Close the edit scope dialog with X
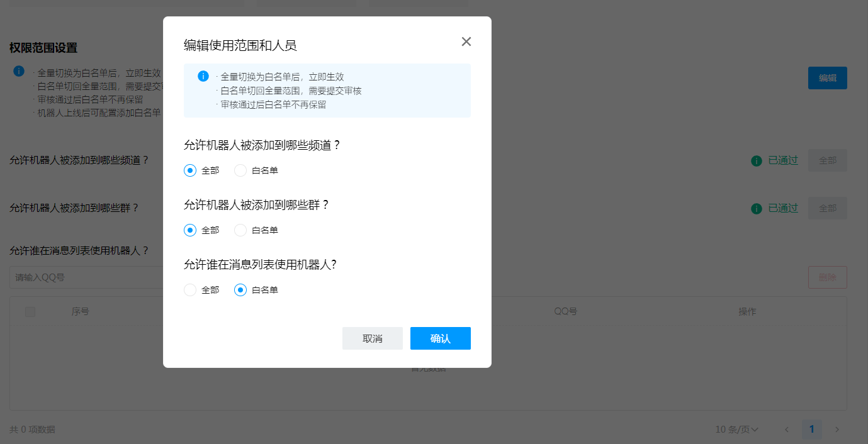The height and width of the screenshot is (444, 868). pos(466,42)
